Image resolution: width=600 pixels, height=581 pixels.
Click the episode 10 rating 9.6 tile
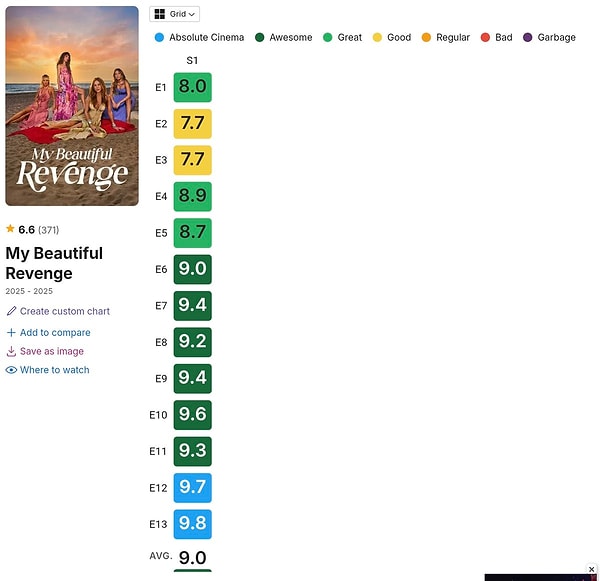192,415
